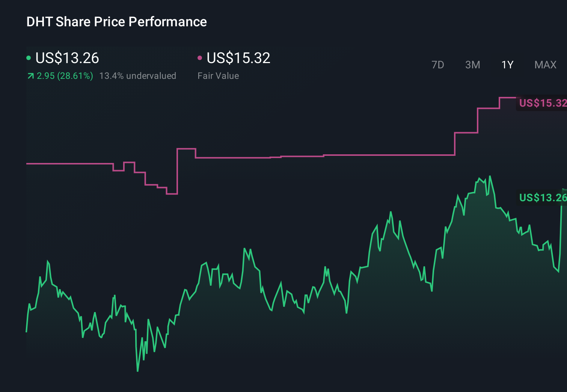Click the US$15.32 Fair Value amount
The image size is (567, 392).
(238, 58)
